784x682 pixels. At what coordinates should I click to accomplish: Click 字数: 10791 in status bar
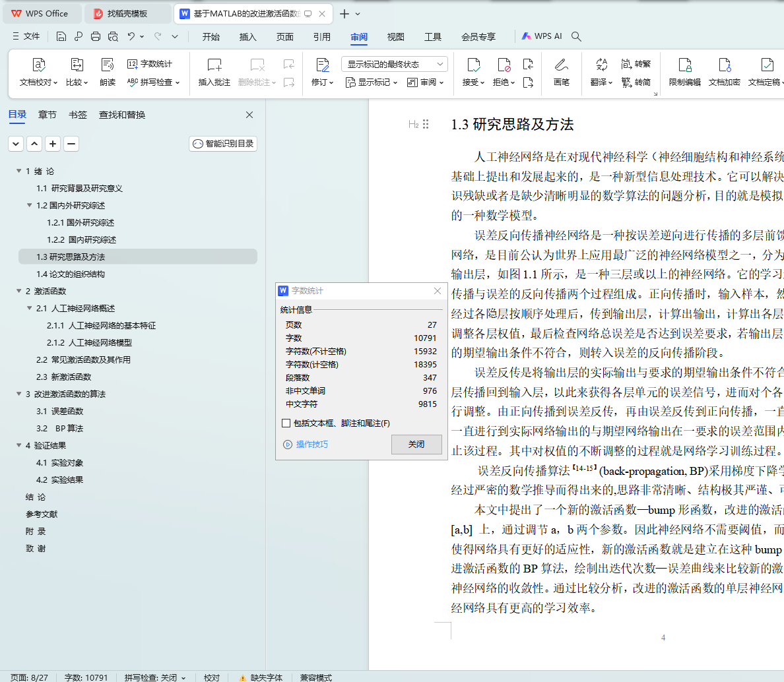(x=86, y=677)
